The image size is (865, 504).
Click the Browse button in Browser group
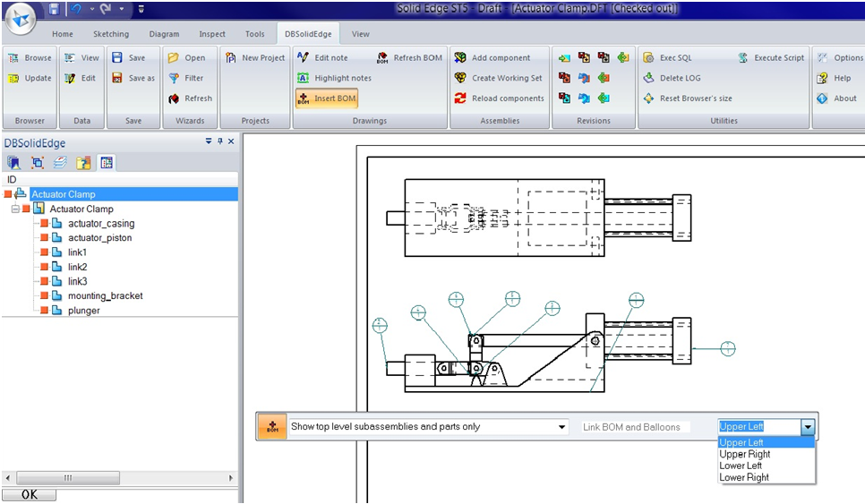pyautogui.click(x=30, y=57)
